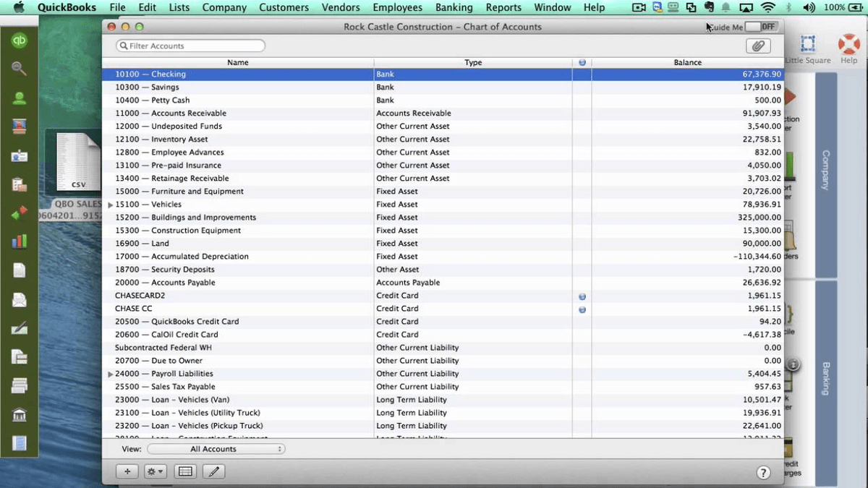Click the plus button to add an account

[x=127, y=471]
